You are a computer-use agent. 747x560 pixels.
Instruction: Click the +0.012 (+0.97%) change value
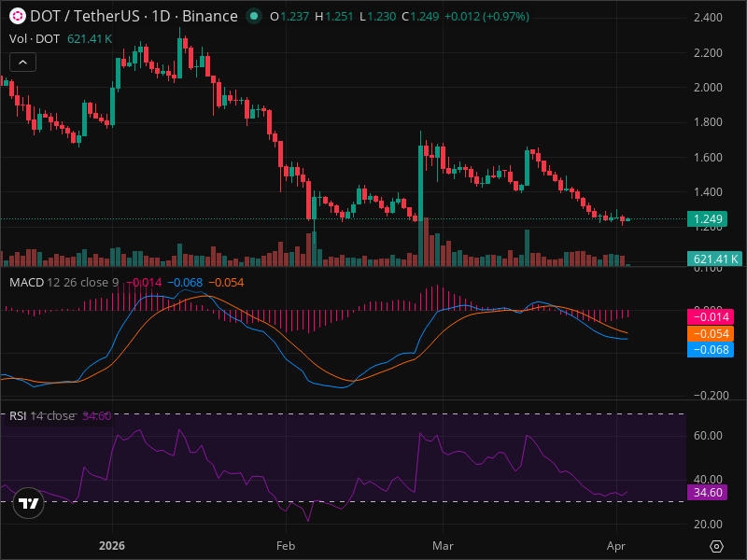(486, 17)
